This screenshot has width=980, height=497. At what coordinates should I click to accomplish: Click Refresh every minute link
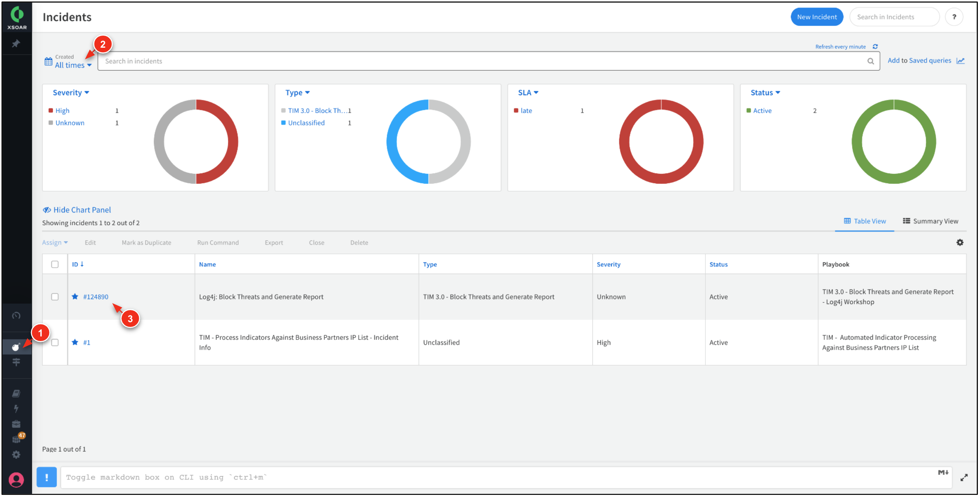(x=840, y=47)
